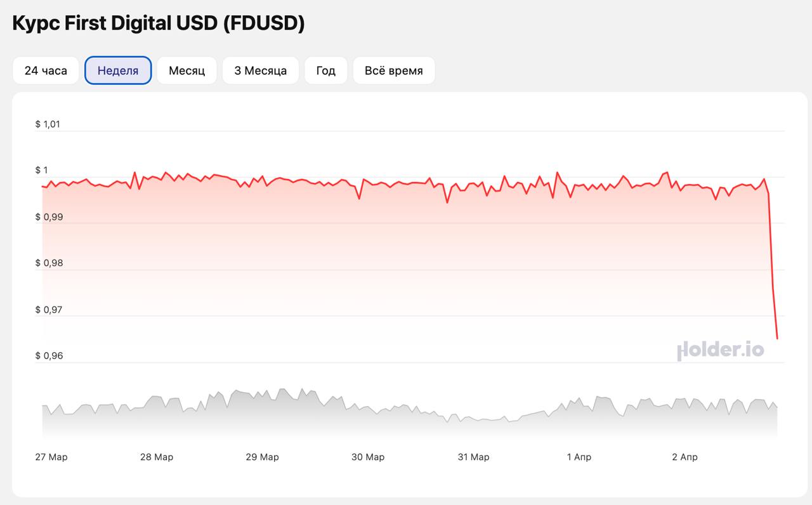Click the "$ 0,99" axis label
Image resolution: width=812 pixels, height=505 pixels.
pyautogui.click(x=49, y=217)
